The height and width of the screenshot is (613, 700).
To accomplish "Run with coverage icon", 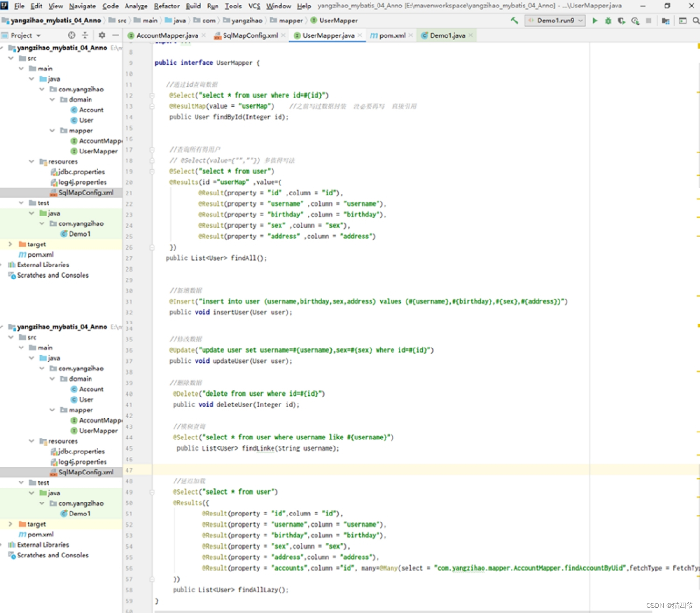I will coord(622,21).
